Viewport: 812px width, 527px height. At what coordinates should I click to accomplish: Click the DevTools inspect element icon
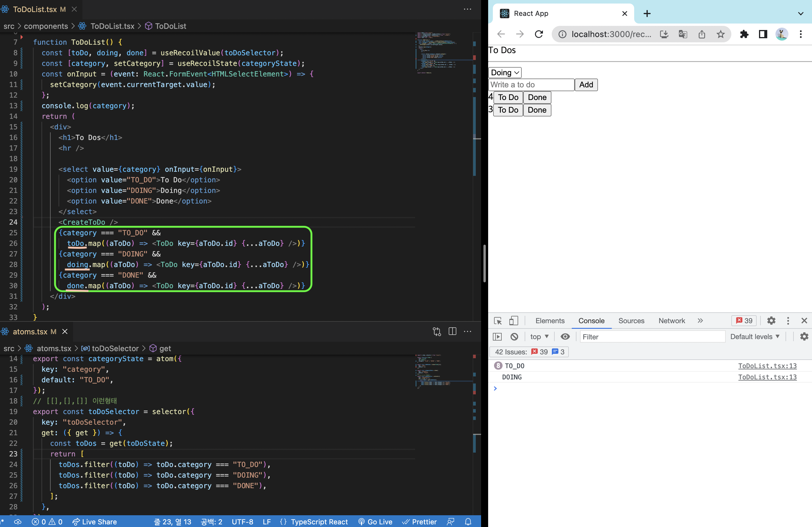pos(498,321)
